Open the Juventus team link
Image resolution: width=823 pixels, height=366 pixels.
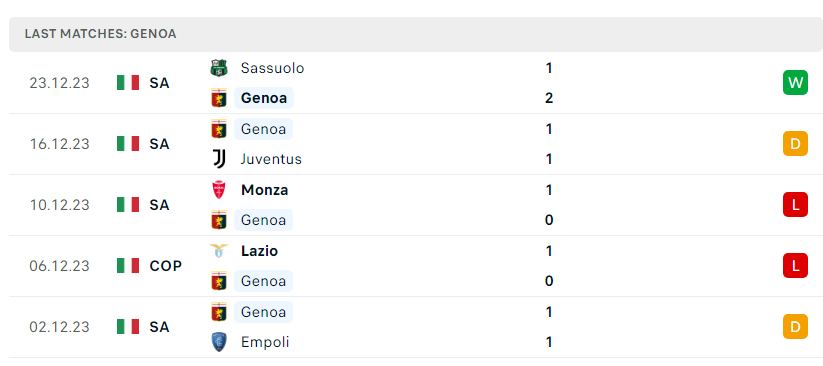click(271, 159)
